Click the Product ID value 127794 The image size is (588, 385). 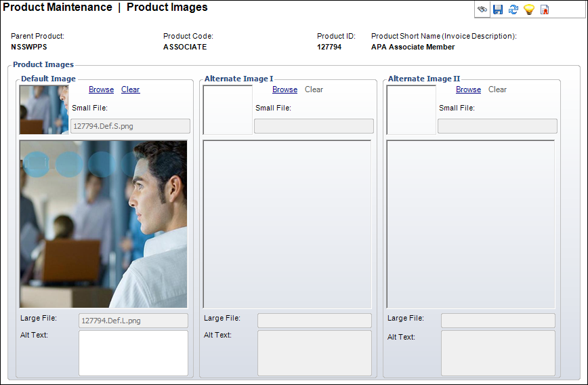click(329, 47)
